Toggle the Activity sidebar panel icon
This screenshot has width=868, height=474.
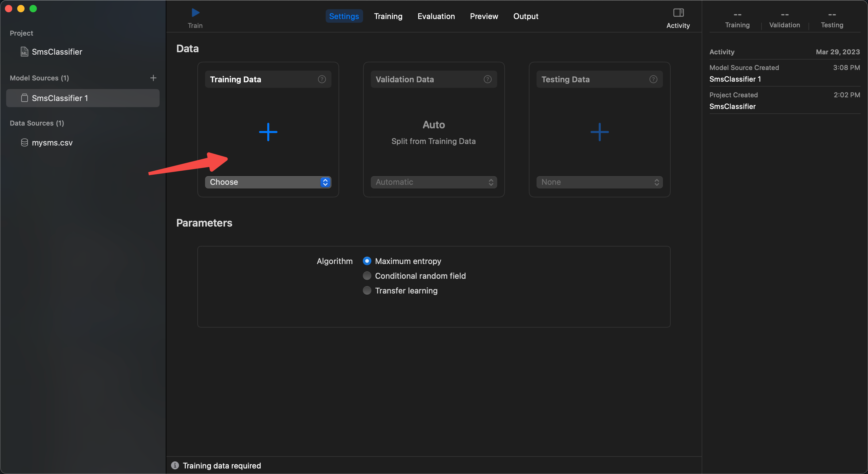pyautogui.click(x=678, y=13)
